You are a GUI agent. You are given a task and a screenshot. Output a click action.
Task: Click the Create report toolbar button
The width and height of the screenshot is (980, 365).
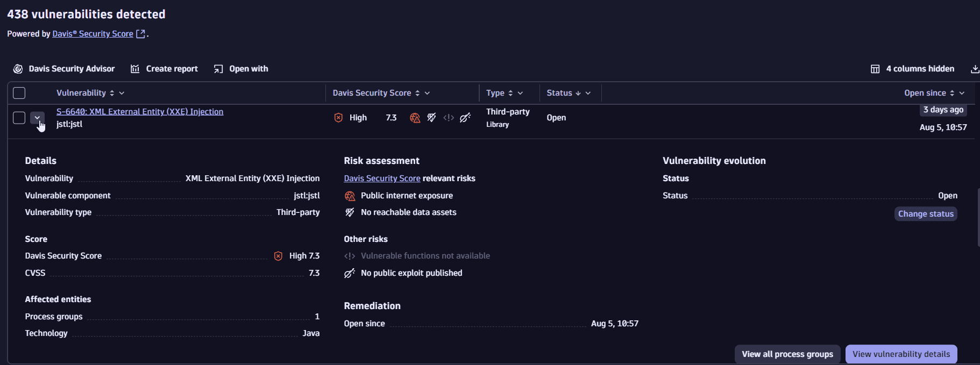pyautogui.click(x=164, y=69)
